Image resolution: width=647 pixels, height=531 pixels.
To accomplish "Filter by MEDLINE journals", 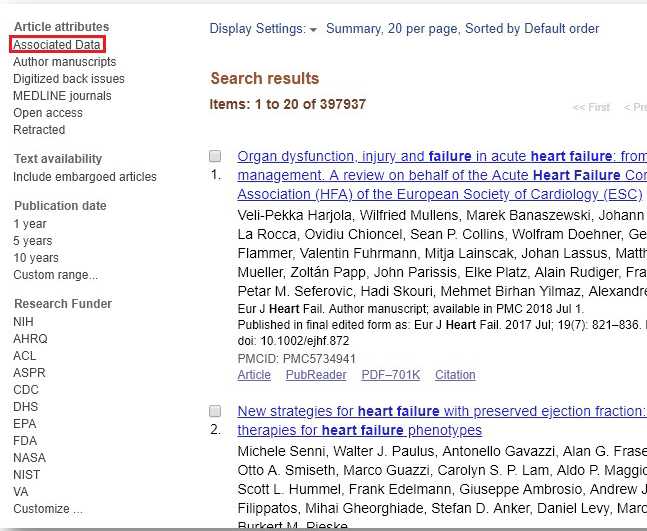I will pos(62,96).
